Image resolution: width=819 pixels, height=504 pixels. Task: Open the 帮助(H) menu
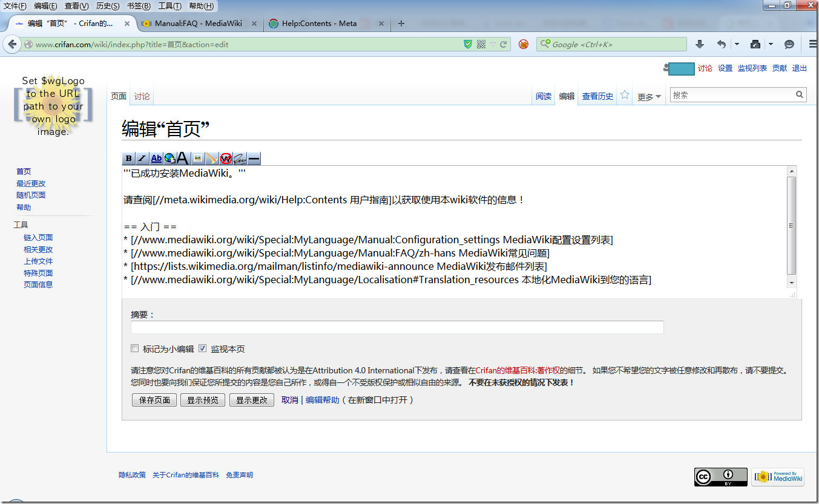(202, 6)
